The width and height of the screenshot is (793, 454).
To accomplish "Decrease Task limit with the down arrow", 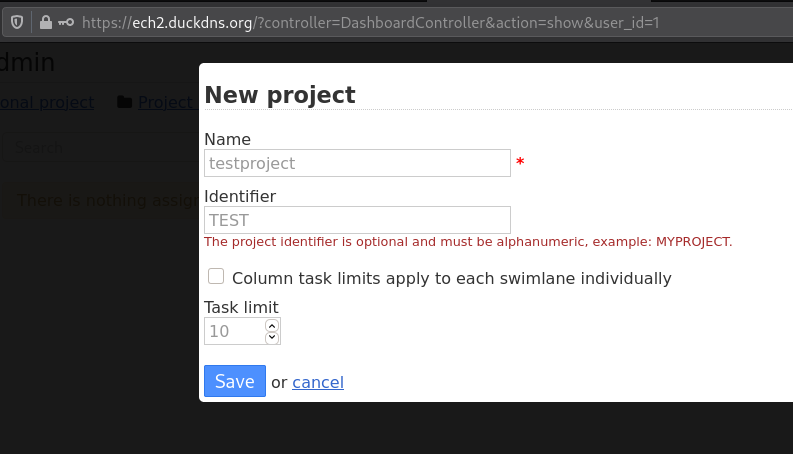I will [272, 337].
